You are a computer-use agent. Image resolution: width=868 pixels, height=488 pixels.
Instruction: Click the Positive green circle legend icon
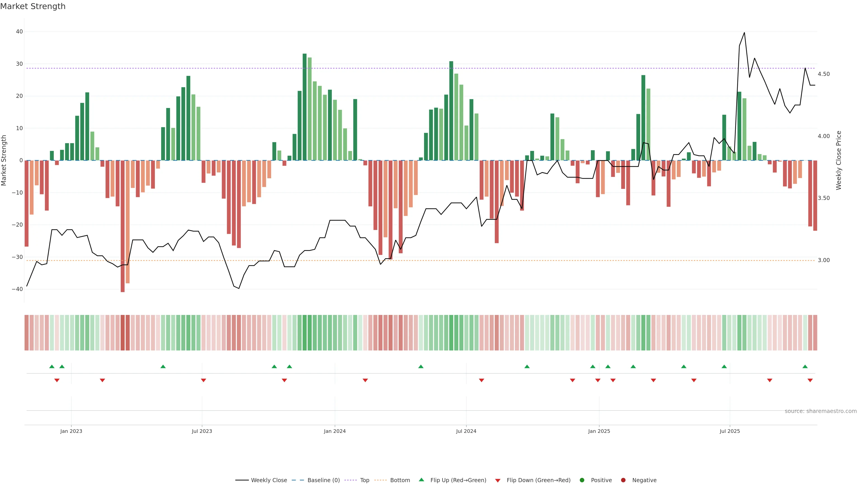582,480
